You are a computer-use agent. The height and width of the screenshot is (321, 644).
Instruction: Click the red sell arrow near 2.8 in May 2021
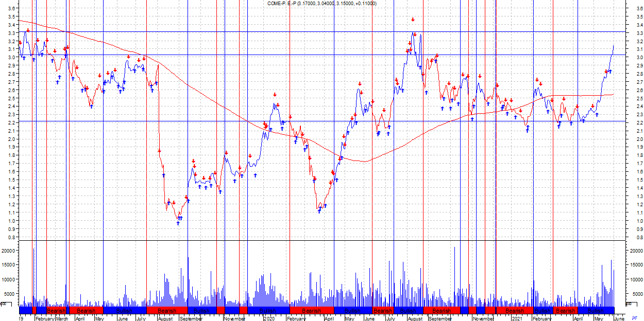pos(606,72)
